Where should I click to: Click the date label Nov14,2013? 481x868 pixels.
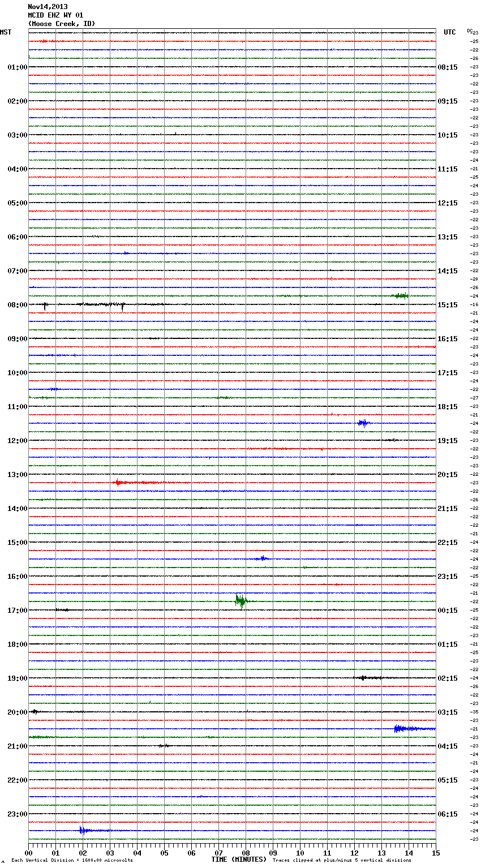tap(48, 7)
